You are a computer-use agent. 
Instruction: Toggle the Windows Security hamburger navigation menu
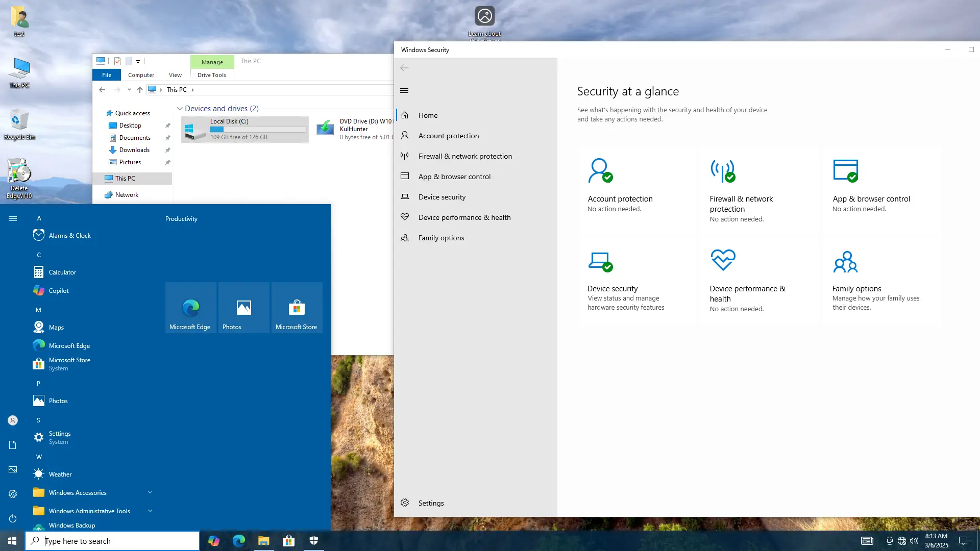[404, 91]
